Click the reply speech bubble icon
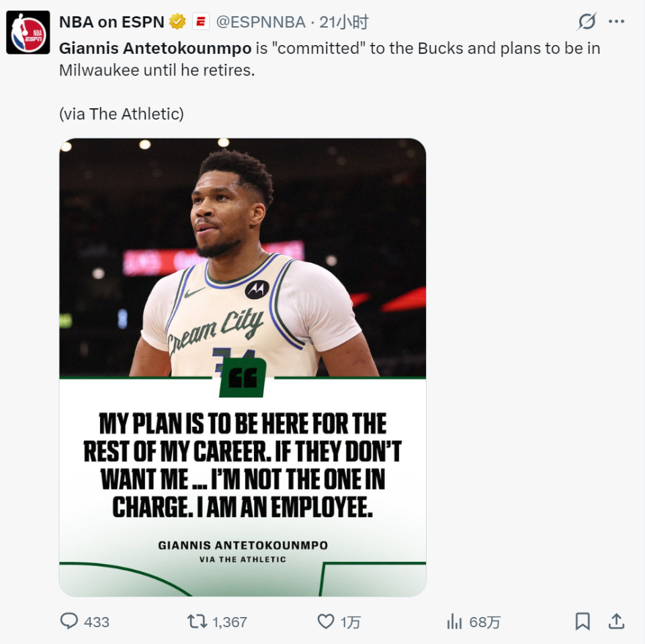This screenshot has height=644, width=645. pyautogui.click(x=69, y=621)
